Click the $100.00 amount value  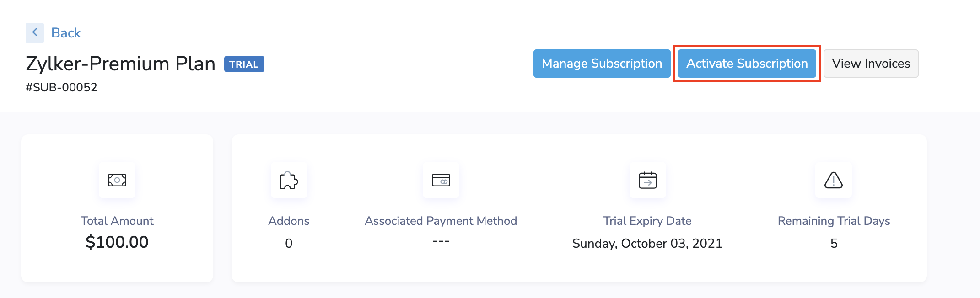[117, 242]
